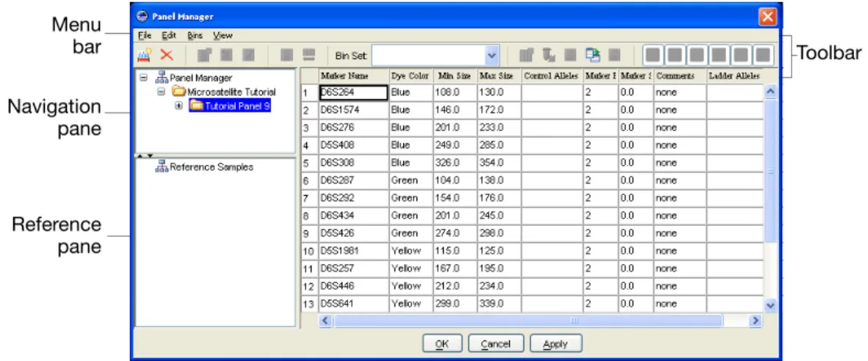Select the D5S408 marker cell
The width and height of the screenshot is (868, 361).
(354, 145)
